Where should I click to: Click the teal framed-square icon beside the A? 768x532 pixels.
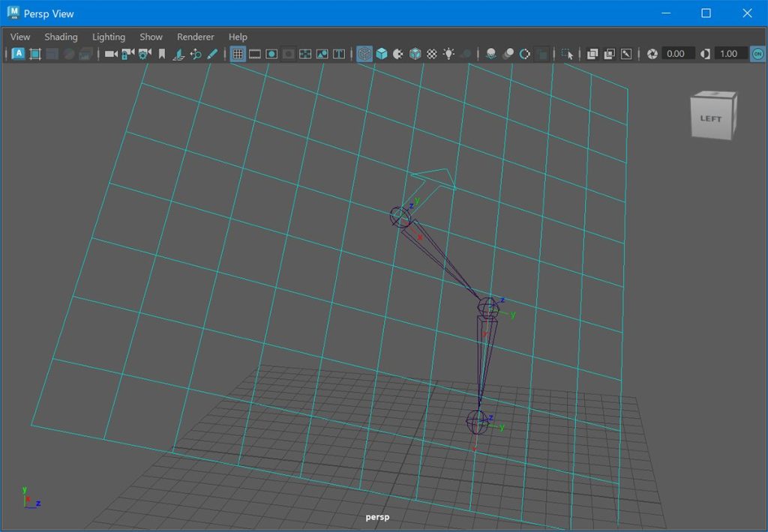pyautogui.click(x=35, y=54)
